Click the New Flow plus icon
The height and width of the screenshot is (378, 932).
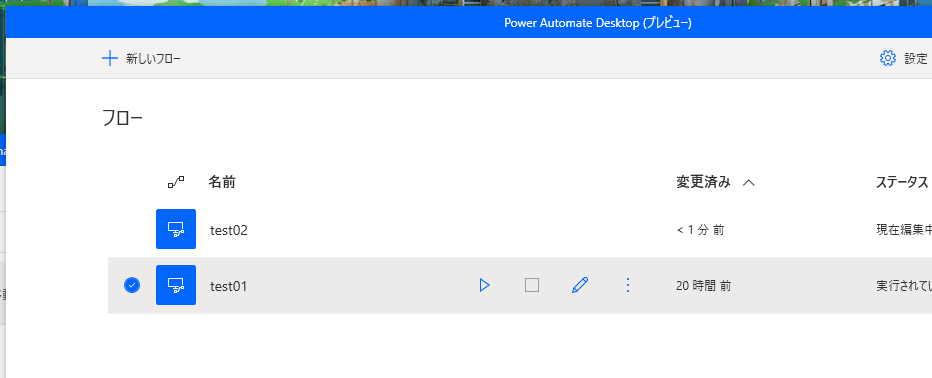coord(110,58)
